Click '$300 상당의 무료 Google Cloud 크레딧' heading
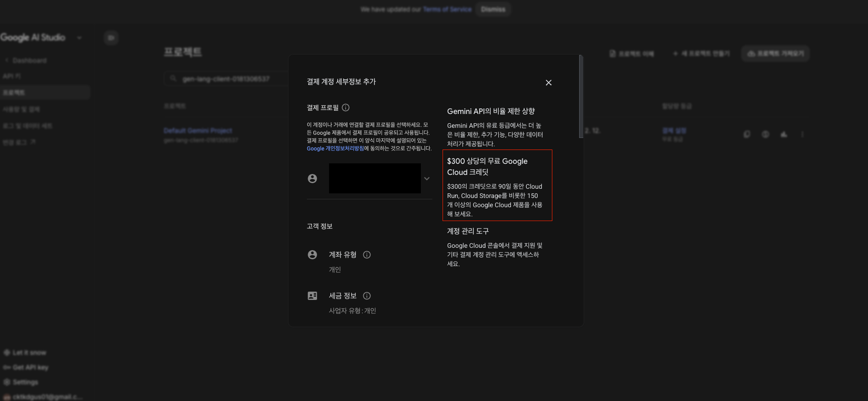The height and width of the screenshot is (401, 868). pyautogui.click(x=487, y=167)
